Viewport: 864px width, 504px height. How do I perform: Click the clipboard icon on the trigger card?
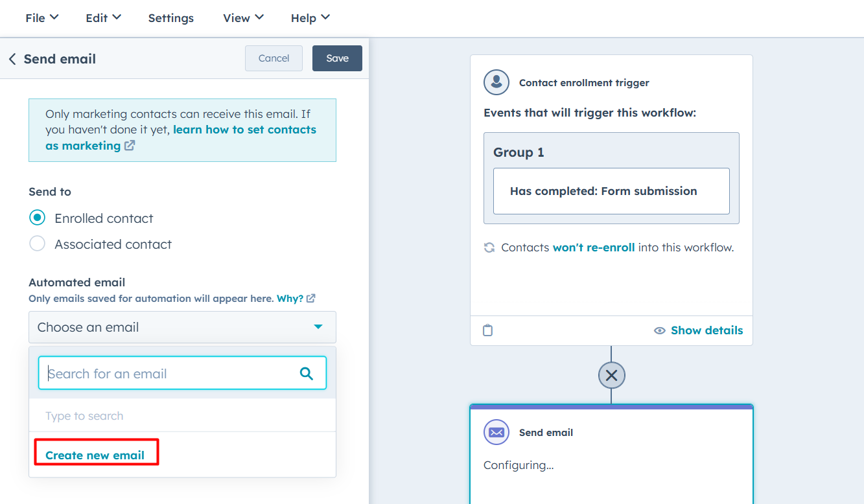[487, 330]
